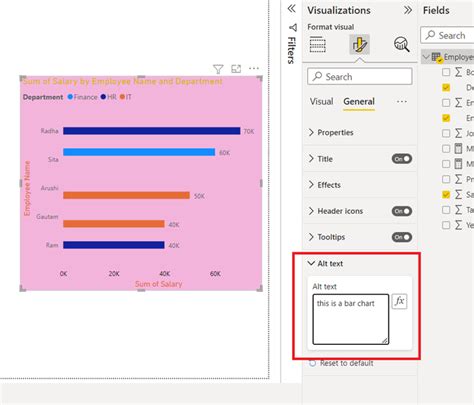474x405 pixels.
Task: Open focus mode for the bar chart
Action: [x=236, y=69]
